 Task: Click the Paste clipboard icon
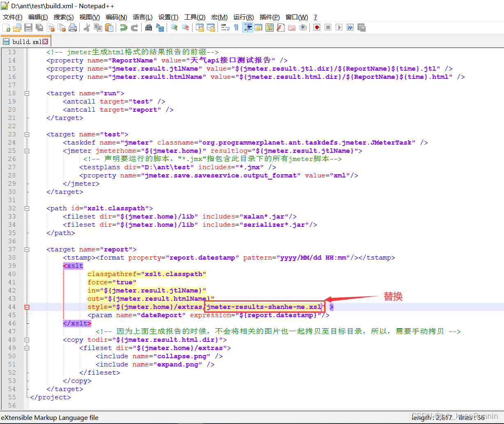(109, 28)
